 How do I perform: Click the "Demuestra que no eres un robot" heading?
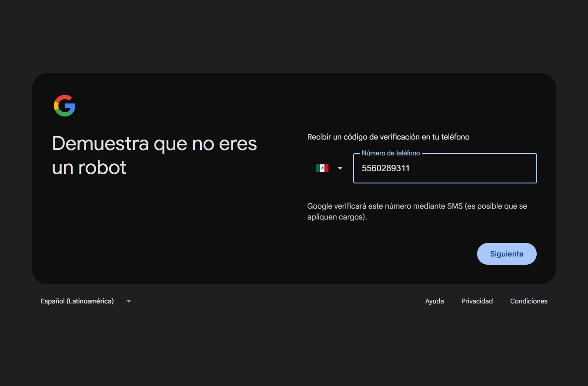pyautogui.click(x=154, y=155)
